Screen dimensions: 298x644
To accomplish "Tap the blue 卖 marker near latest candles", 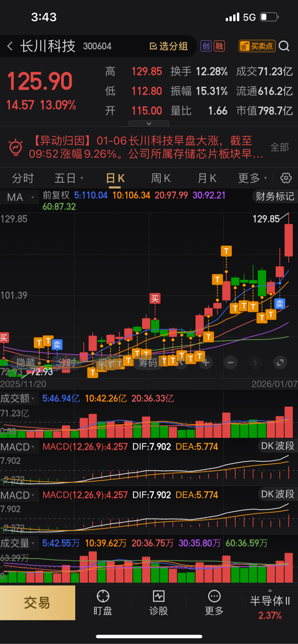I will [280, 304].
